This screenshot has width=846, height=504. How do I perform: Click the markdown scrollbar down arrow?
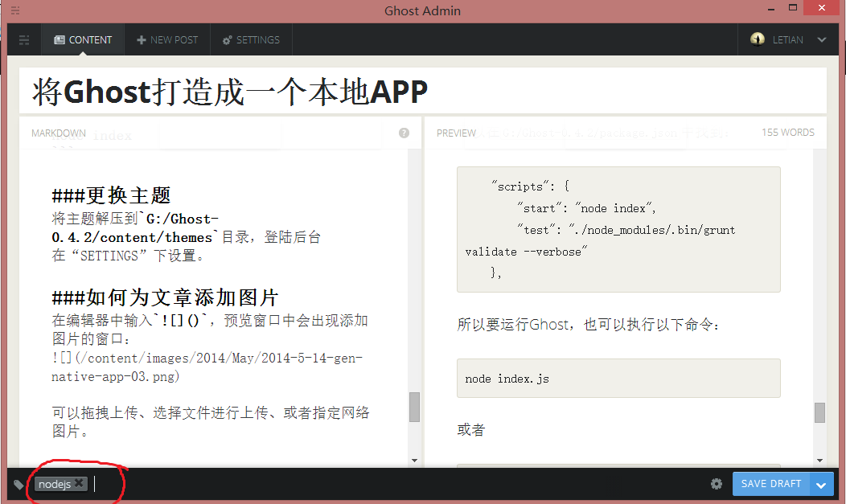coord(414,461)
